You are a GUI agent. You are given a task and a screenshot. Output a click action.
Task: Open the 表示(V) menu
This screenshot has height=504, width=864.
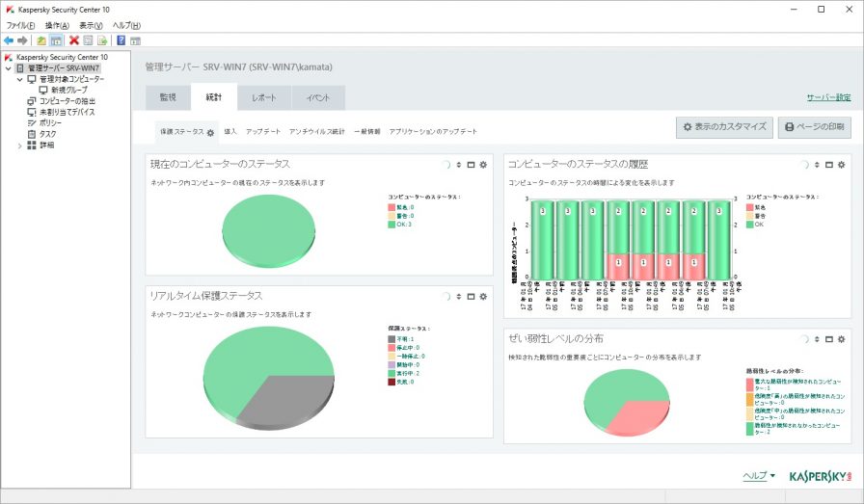point(91,25)
